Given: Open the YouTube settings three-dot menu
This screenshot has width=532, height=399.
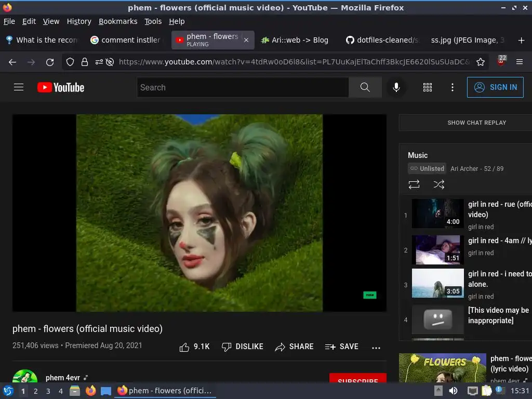Looking at the screenshot, I should pos(453,87).
